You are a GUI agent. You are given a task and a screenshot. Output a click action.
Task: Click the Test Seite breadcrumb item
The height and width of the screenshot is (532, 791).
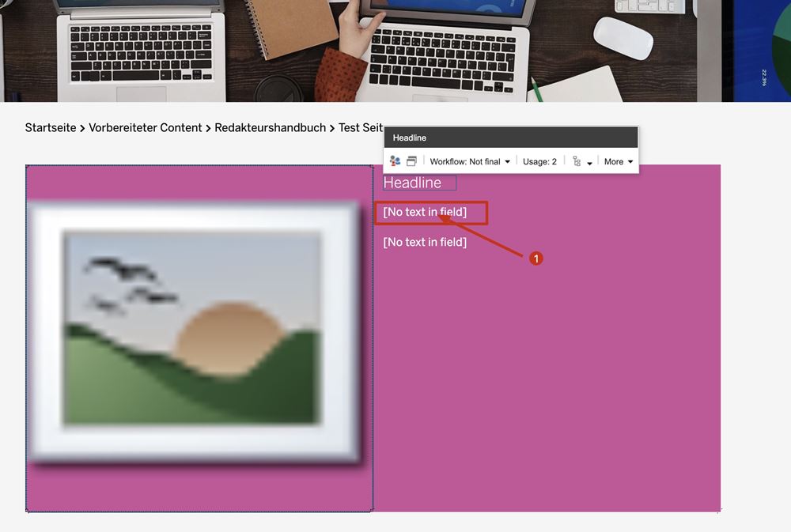coord(361,127)
